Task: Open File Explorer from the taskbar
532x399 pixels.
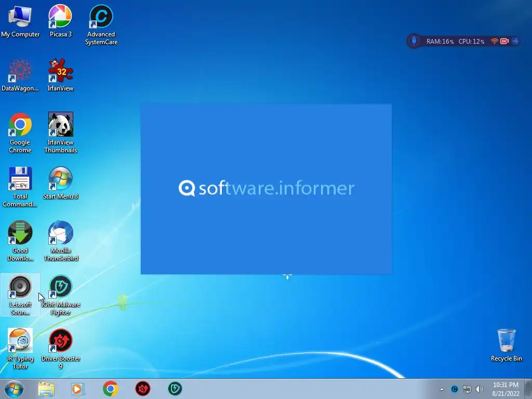Action: [46, 389]
